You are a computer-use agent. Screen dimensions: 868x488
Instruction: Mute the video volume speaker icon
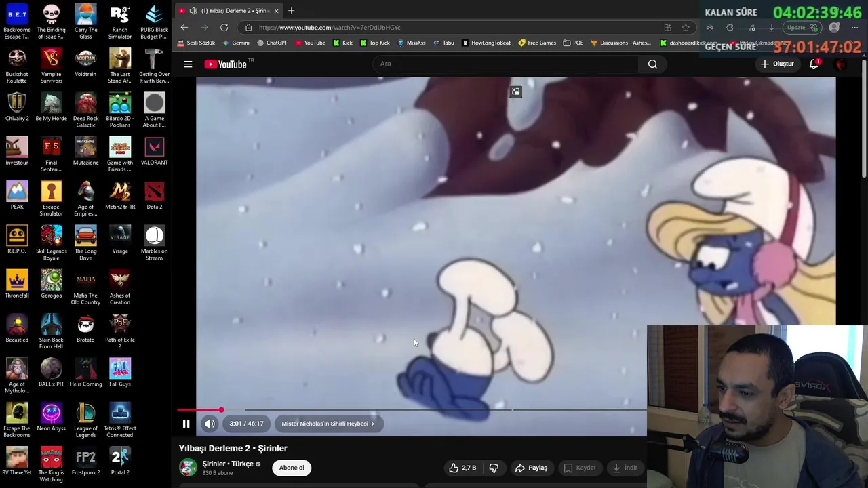pyautogui.click(x=210, y=424)
